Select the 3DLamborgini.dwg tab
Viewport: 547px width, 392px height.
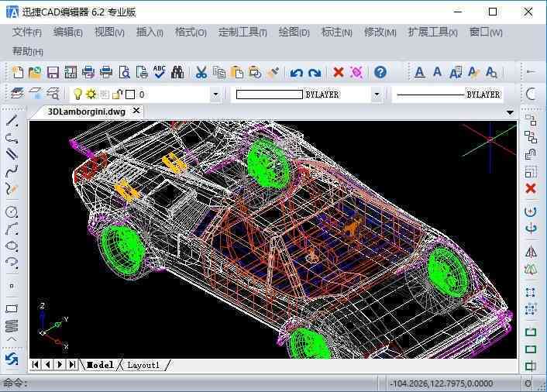[x=87, y=112]
